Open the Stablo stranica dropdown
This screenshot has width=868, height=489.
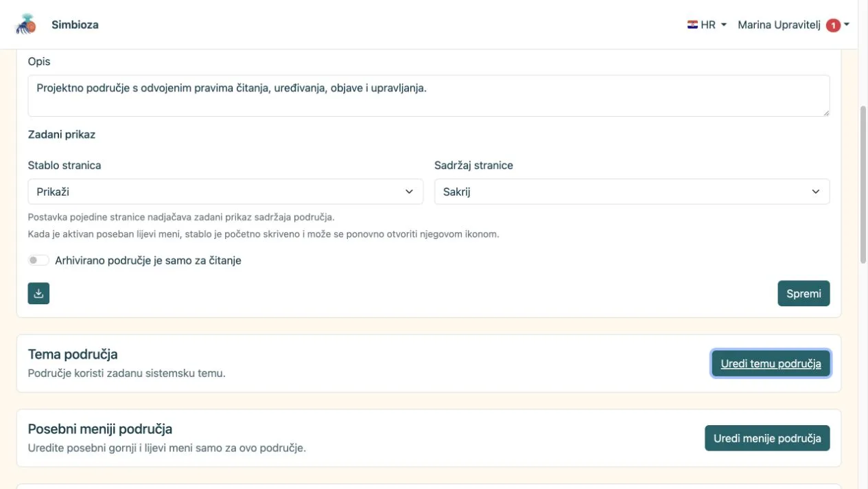point(225,192)
